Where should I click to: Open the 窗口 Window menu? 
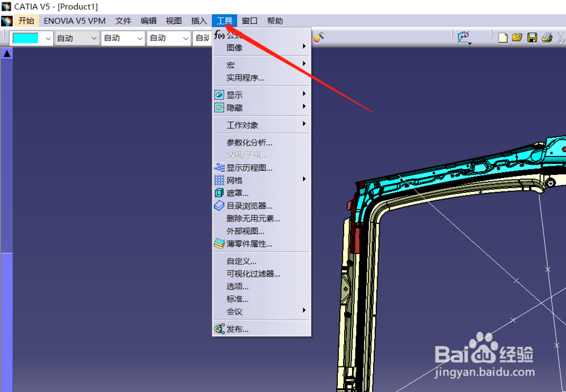[x=250, y=21]
